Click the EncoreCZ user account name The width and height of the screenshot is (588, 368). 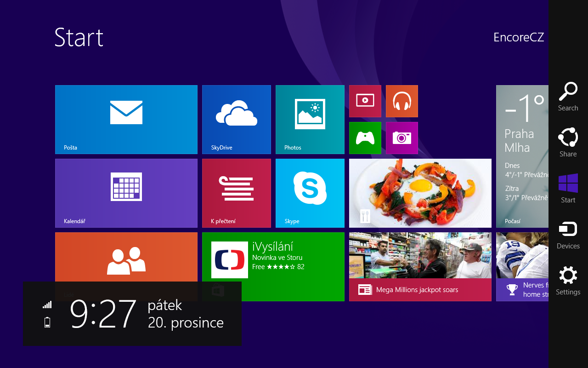coord(519,37)
